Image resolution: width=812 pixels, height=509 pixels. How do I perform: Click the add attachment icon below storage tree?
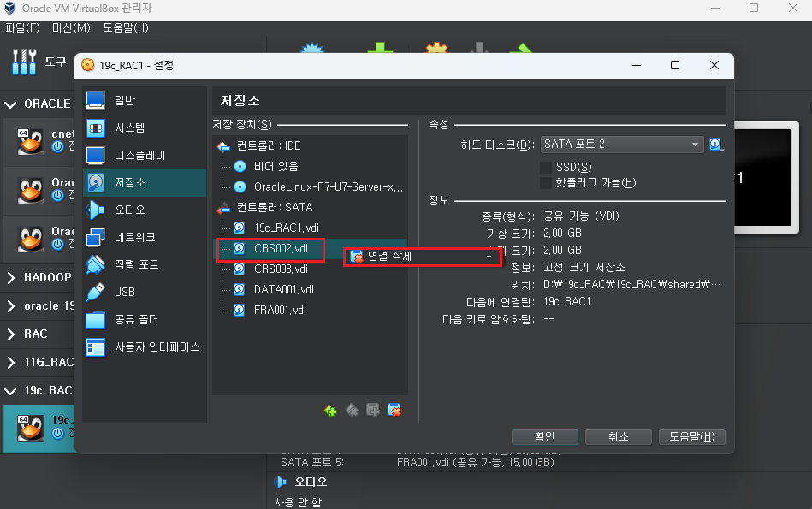(373, 411)
